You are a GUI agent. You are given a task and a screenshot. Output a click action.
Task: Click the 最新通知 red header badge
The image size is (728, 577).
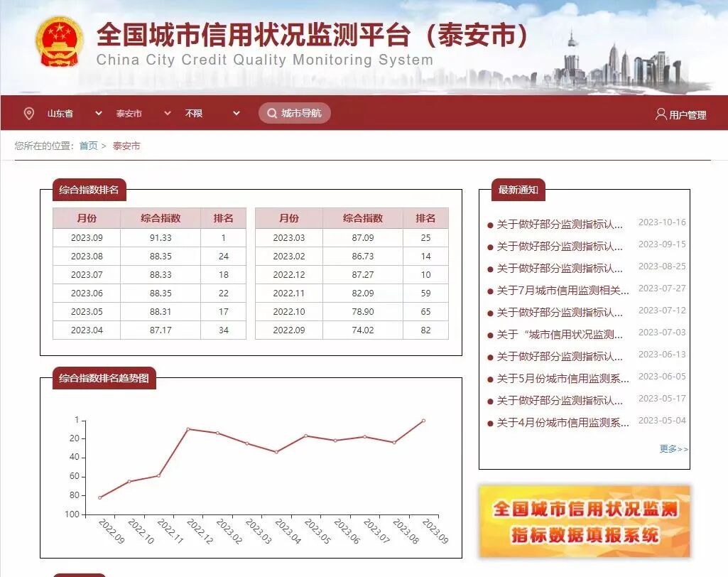tap(518, 190)
